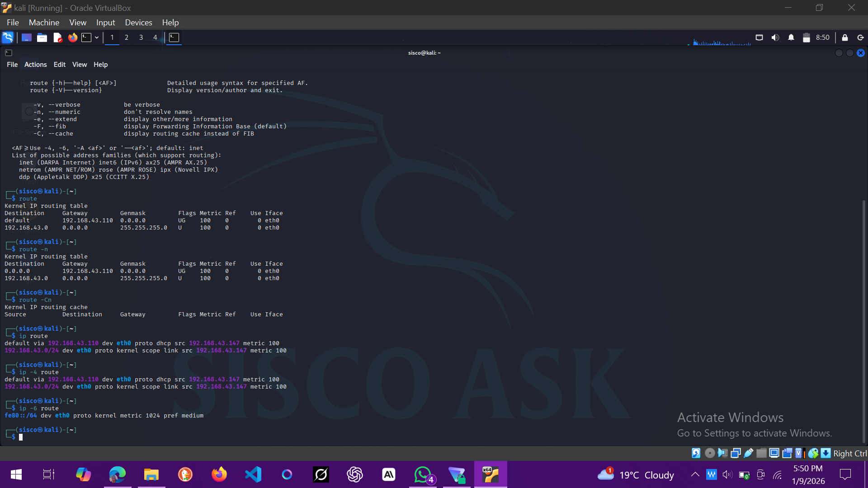The image size is (868, 488).
Task: Open the Kali network connection icon
Action: point(759,38)
